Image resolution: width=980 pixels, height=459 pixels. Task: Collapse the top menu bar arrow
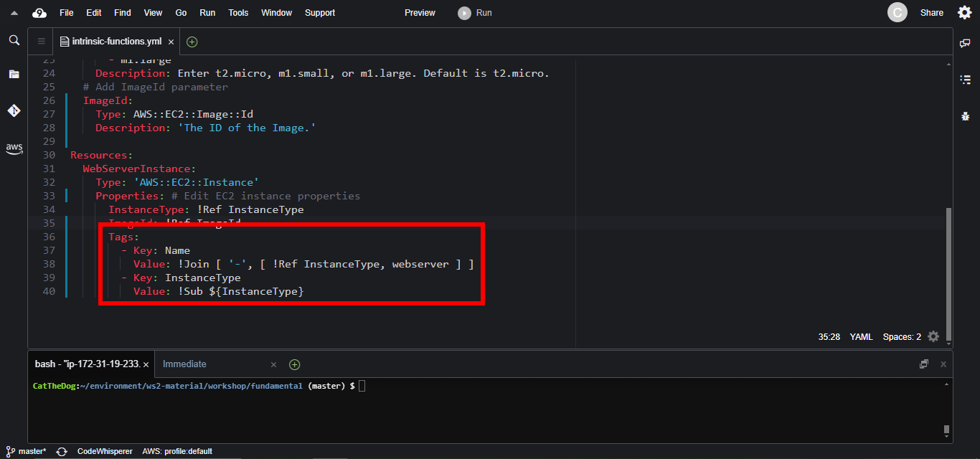pyautogui.click(x=14, y=13)
